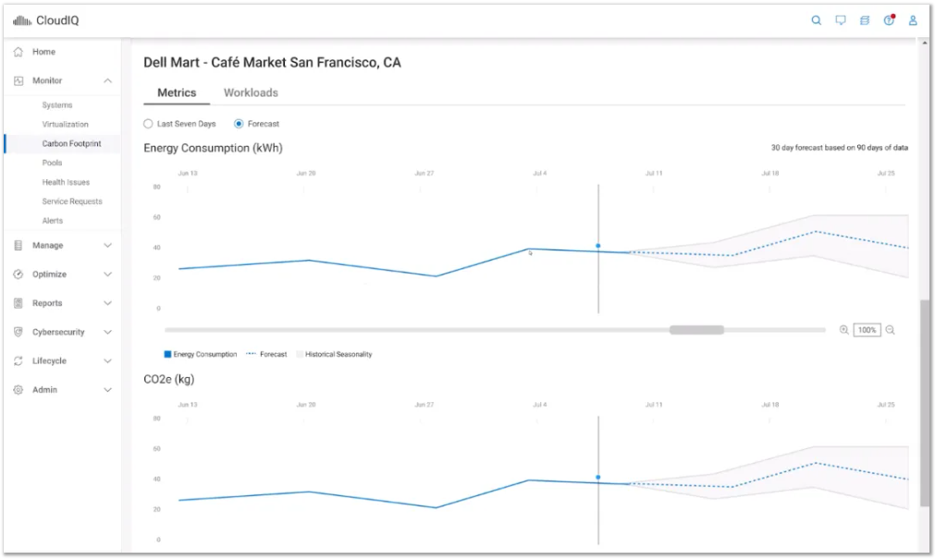The width and height of the screenshot is (935, 560).
Task: Click the Dell Mart page title
Action: [272, 63]
